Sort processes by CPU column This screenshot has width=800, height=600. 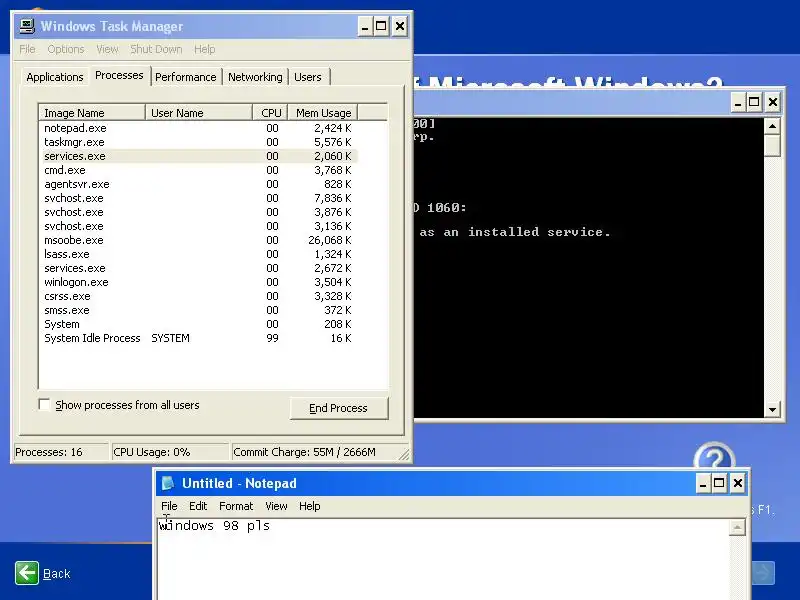pyautogui.click(x=270, y=113)
